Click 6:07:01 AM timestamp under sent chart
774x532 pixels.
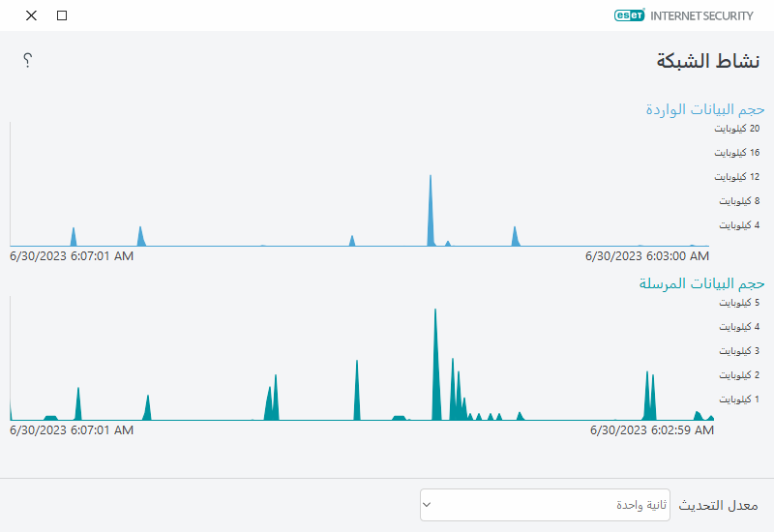pyautogui.click(x=72, y=429)
